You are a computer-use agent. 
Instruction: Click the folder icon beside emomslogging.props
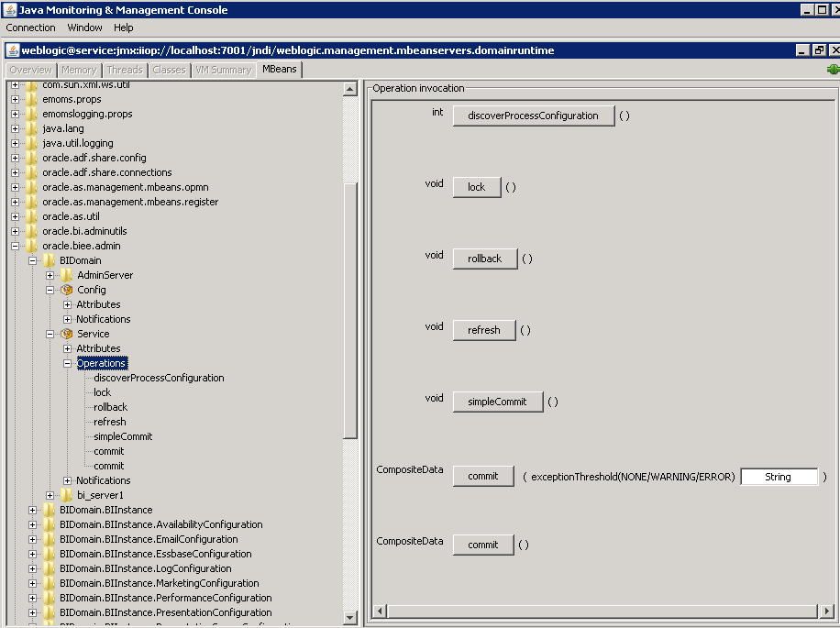[x=31, y=114]
